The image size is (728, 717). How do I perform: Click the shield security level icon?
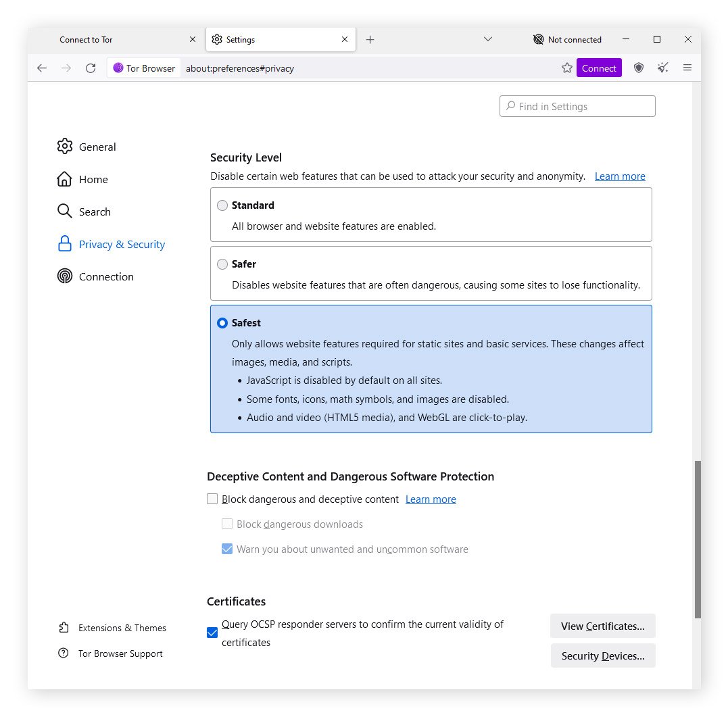(638, 68)
